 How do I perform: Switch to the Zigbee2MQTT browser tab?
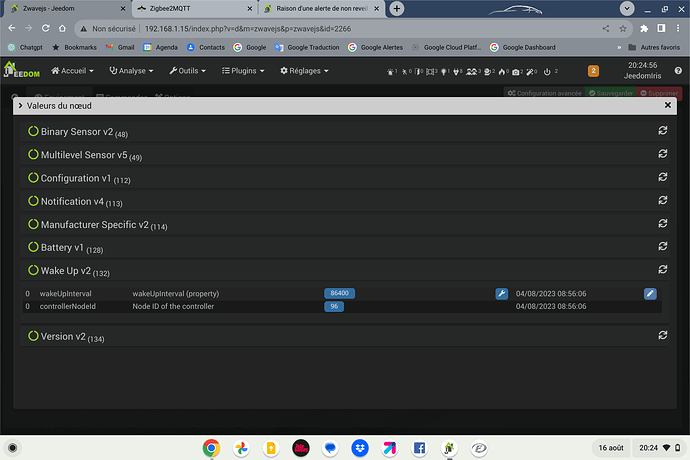coord(194,8)
